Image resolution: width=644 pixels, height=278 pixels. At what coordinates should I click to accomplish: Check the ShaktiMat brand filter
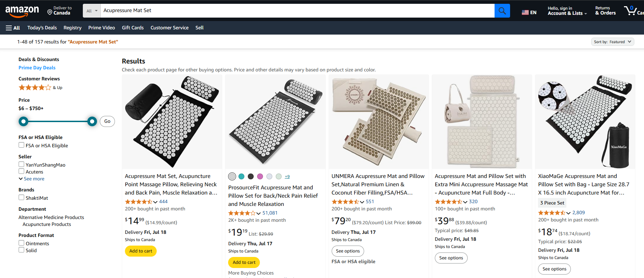coord(21,198)
